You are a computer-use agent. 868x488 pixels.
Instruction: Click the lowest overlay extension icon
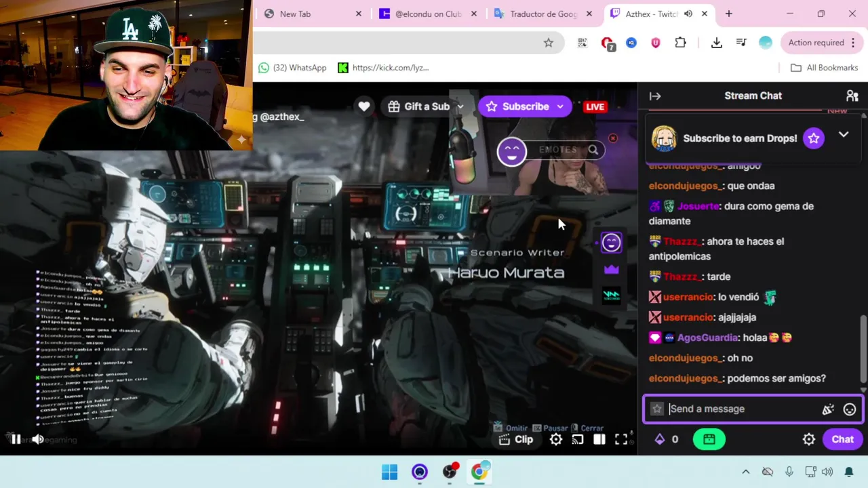tap(611, 295)
